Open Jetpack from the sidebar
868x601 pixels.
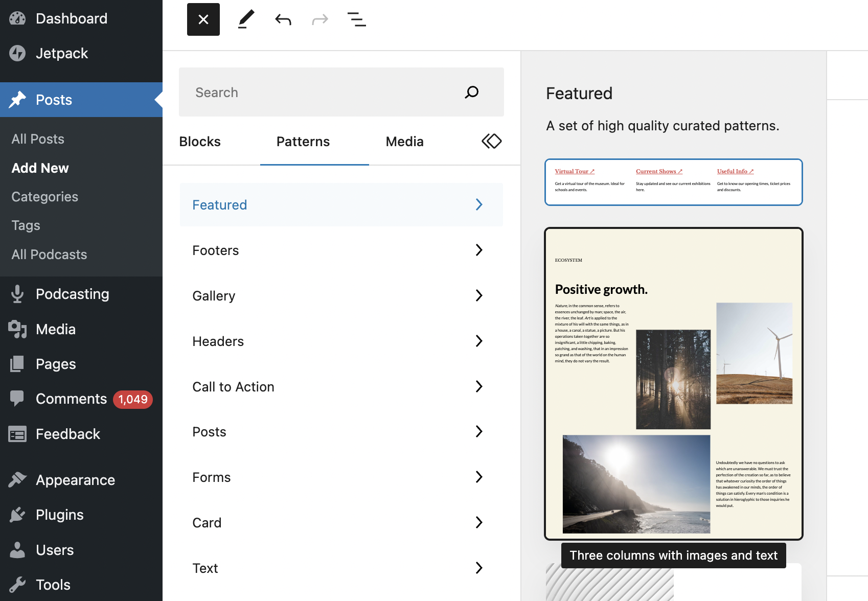[61, 53]
